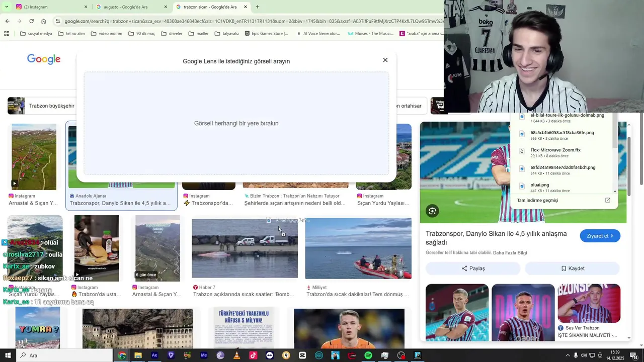This screenshot has width=644, height=362.
Task: Open the Ses Ver Trabzon related image
Action: [589, 304]
